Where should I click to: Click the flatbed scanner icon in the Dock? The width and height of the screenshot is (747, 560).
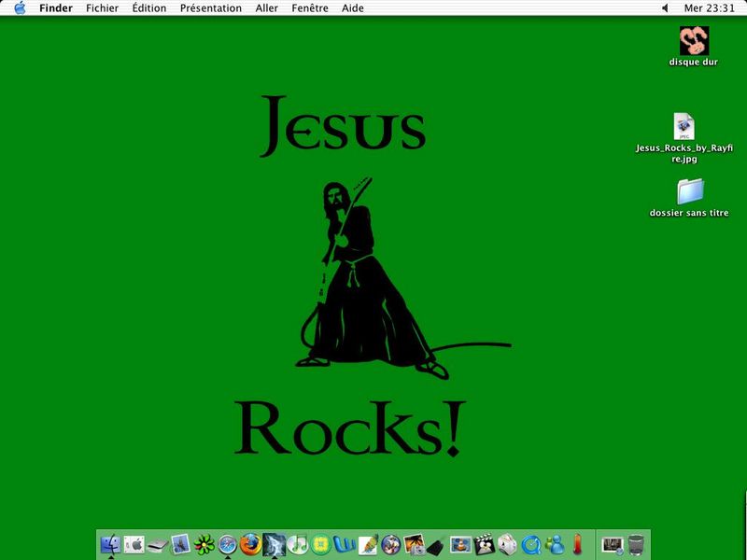point(157,545)
